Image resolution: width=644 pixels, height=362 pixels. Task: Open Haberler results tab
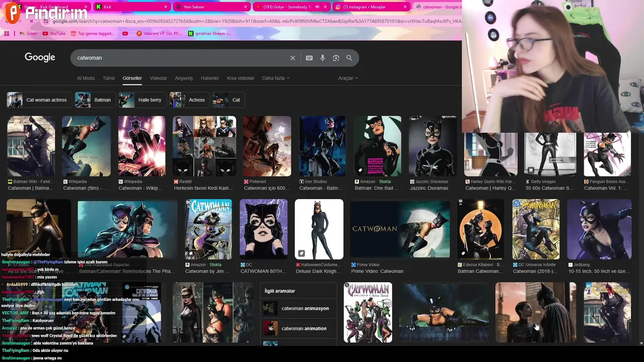210,78
